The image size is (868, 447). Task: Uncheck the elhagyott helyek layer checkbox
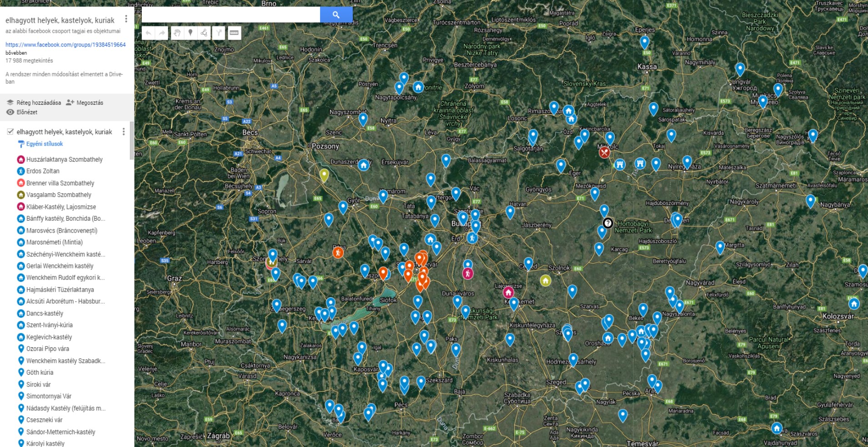click(x=10, y=132)
